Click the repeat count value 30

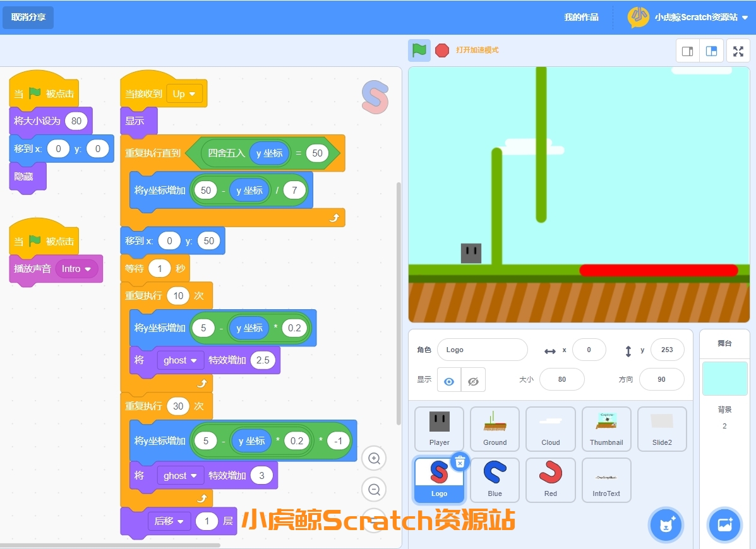pyautogui.click(x=178, y=406)
